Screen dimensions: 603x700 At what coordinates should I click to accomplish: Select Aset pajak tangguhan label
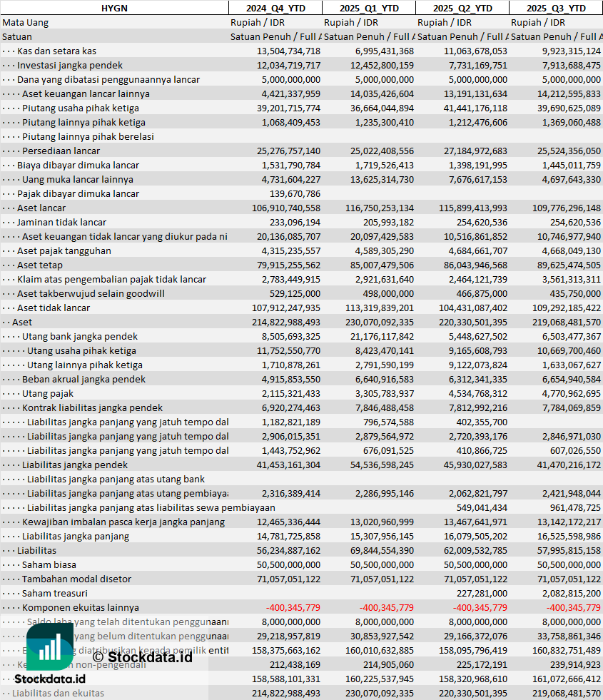[x=64, y=251]
